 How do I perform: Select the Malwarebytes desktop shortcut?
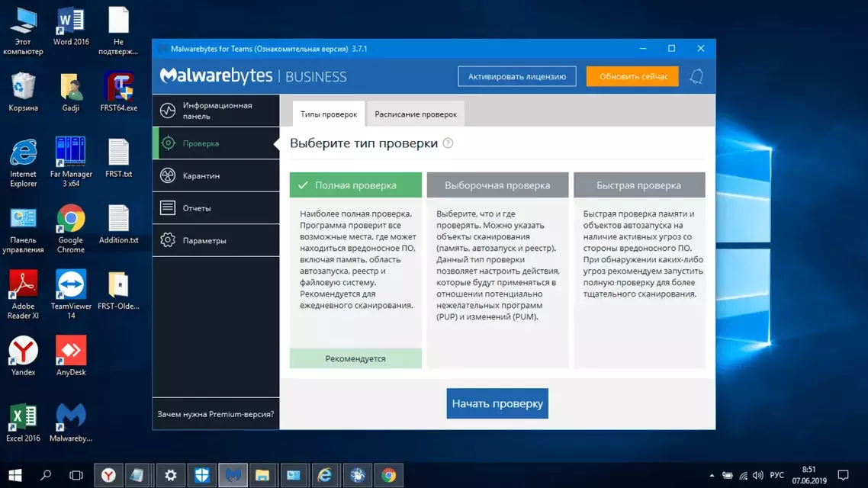pyautogui.click(x=71, y=422)
